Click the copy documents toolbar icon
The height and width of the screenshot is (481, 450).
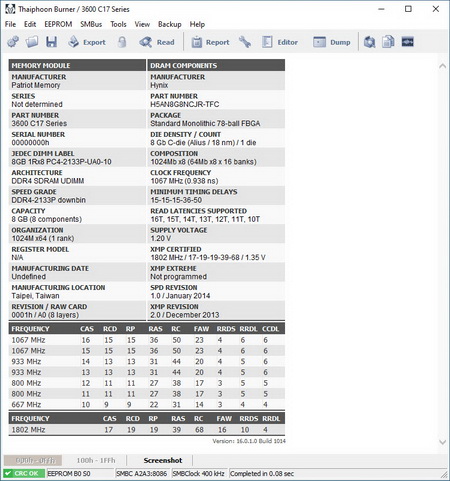(x=388, y=42)
